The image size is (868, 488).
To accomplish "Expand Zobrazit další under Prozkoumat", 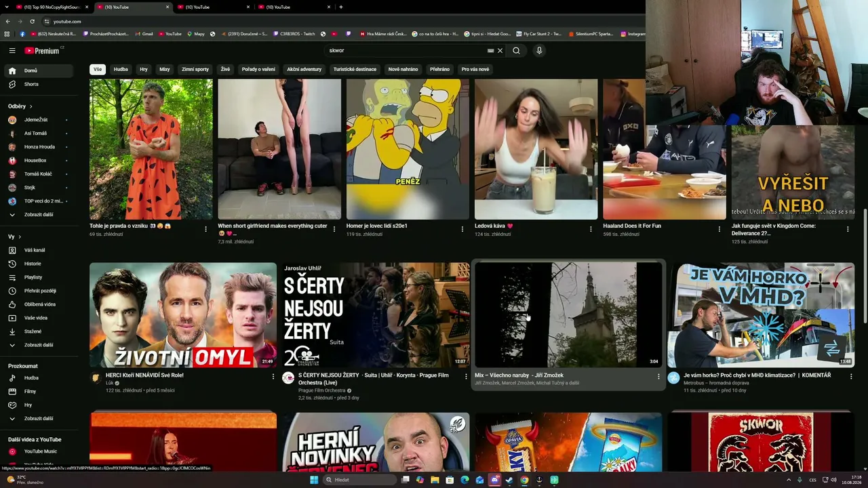I will (x=39, y=418).
